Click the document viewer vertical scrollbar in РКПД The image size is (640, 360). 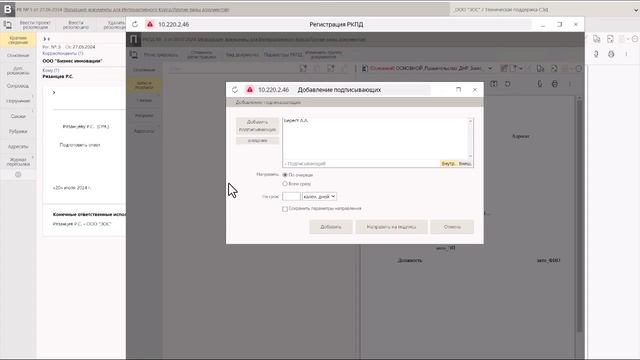[x=580, y=216]
